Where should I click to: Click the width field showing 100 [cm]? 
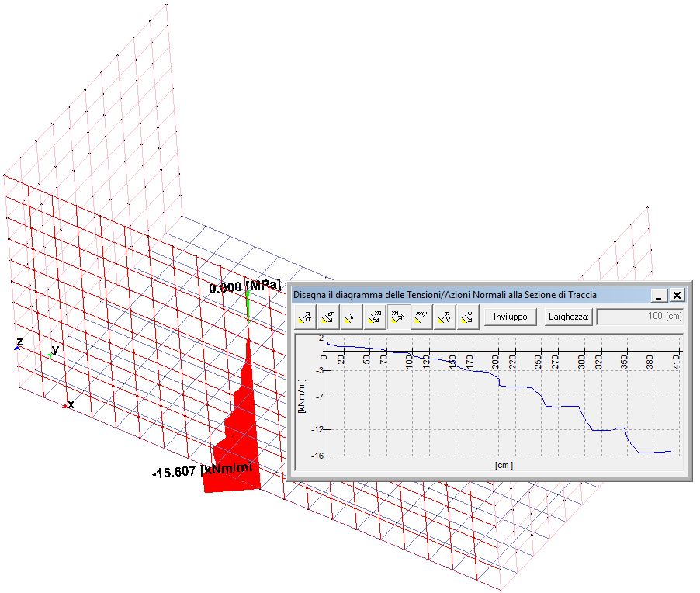pyautogui.click(x=639, y=316)
